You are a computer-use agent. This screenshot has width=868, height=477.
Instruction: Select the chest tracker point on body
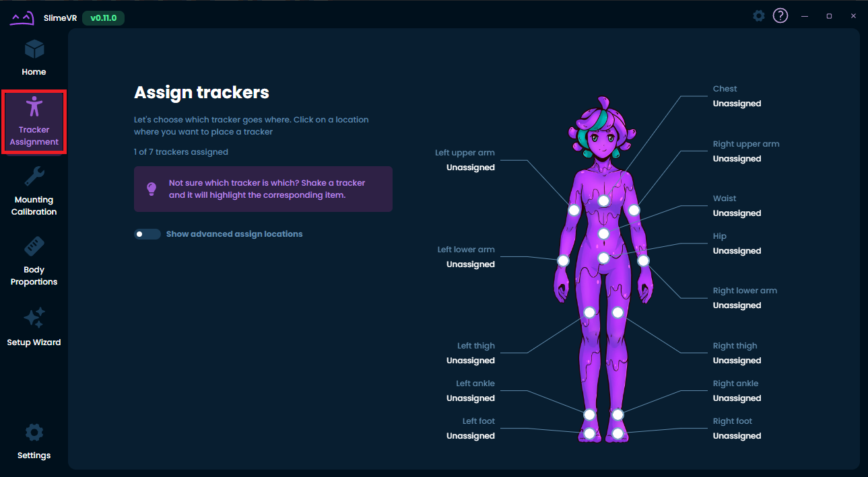[603, 200]
